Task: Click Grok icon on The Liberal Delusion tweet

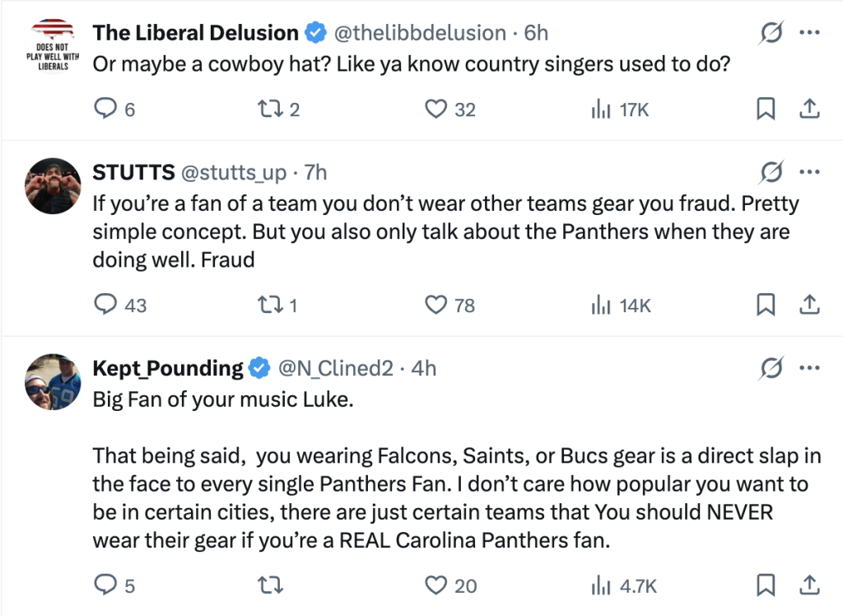Action: (x=771, y=33)
